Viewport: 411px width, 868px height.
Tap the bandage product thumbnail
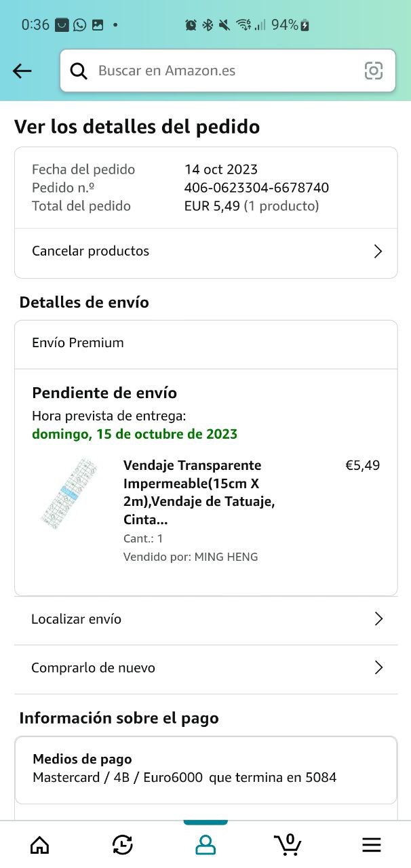click(68, 493)
